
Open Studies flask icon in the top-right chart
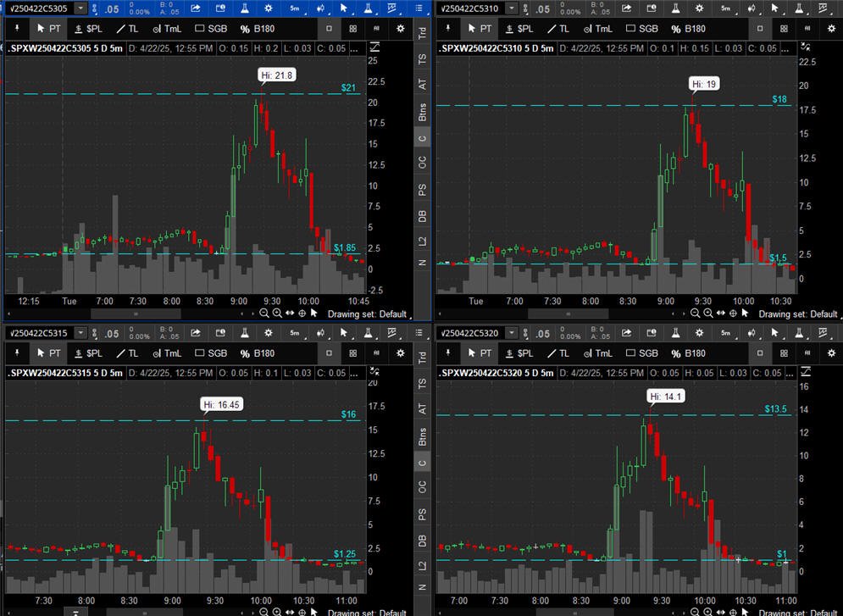coord(677,8)
